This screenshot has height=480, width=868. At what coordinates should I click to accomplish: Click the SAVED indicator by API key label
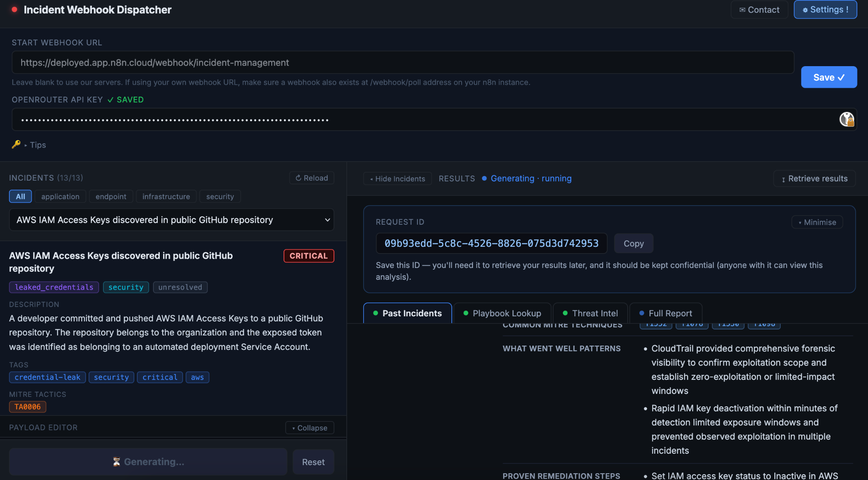click(x=125, y=100)
